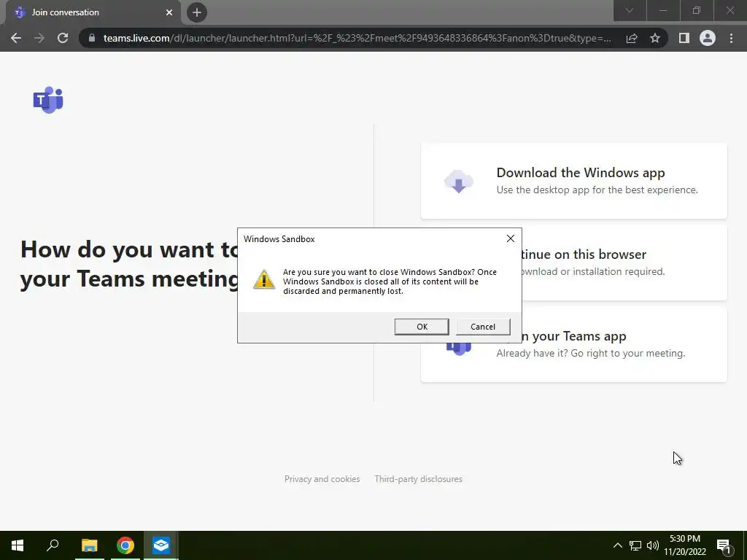The height and width of the screenshot is (560, 747).
Task: Close the Windows Sandbox dialog with X
Action: [510, 238]
